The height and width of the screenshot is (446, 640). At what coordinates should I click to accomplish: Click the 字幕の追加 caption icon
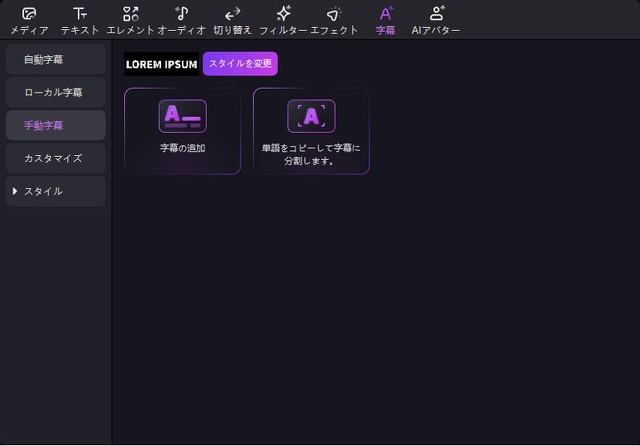pos(182,116)
